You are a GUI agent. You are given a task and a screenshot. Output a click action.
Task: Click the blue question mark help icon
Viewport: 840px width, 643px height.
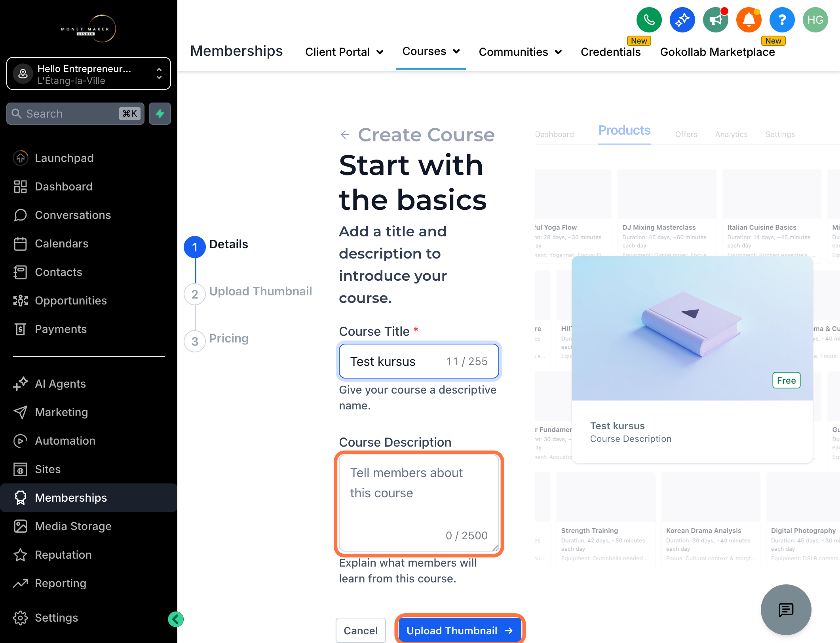click(782, 20)
